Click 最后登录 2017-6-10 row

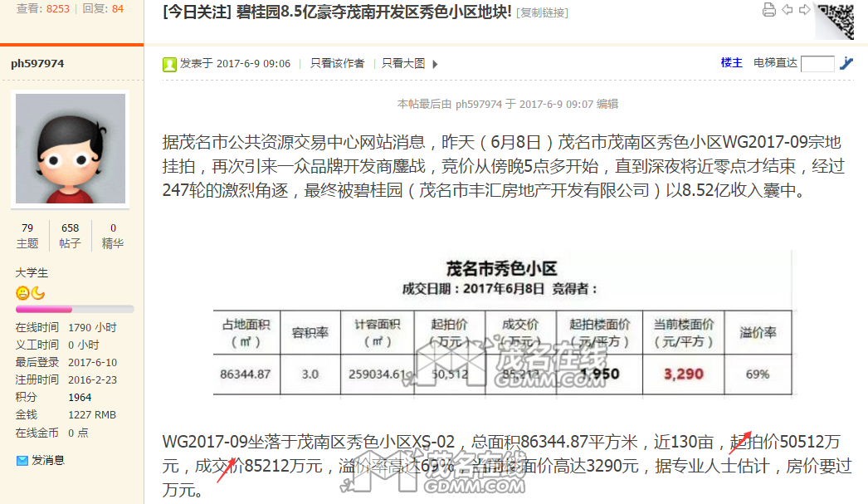coord(66,362)
